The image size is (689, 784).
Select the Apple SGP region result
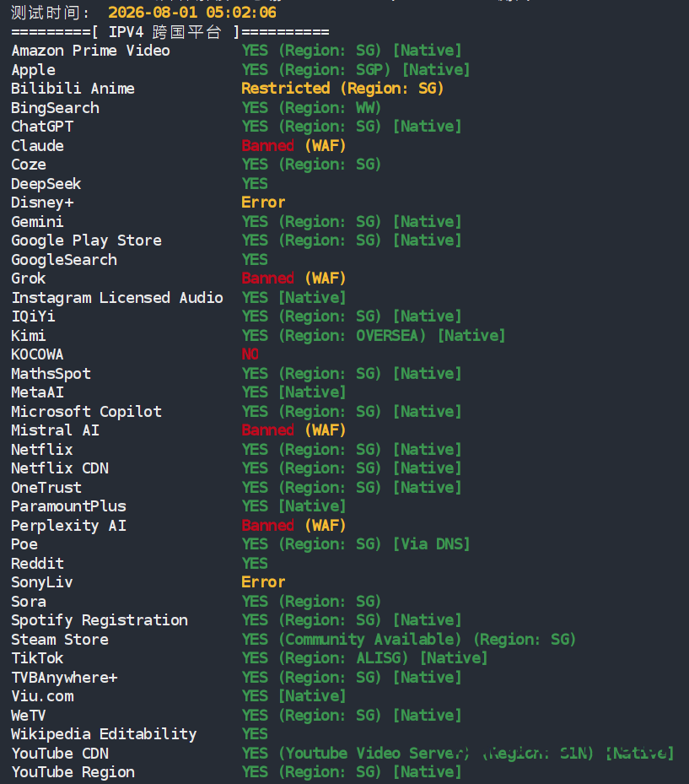[x=335, y=70]
